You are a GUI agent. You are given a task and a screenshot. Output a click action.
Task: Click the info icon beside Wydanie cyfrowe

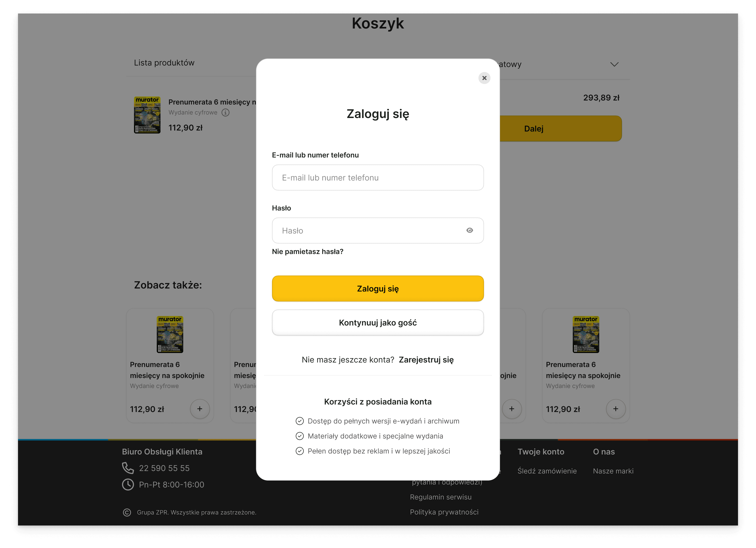coord(226,112)
